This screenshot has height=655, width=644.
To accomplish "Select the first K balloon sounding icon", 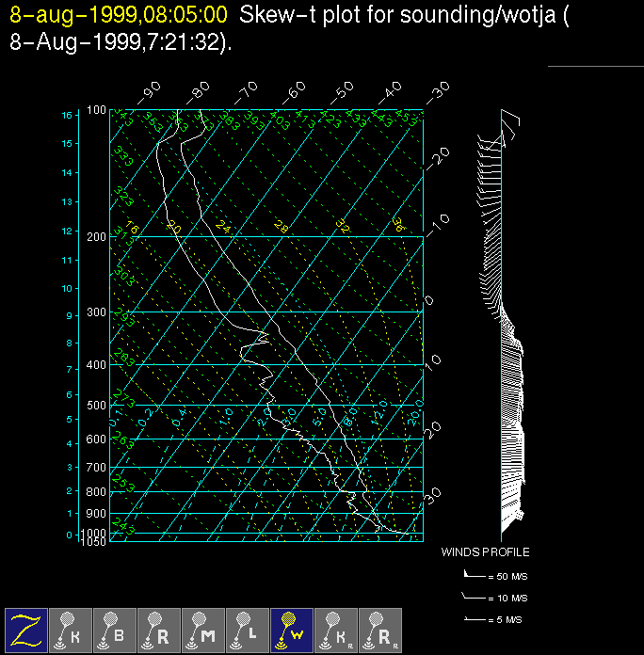I will pyautogui.click(x=71, y=630).
